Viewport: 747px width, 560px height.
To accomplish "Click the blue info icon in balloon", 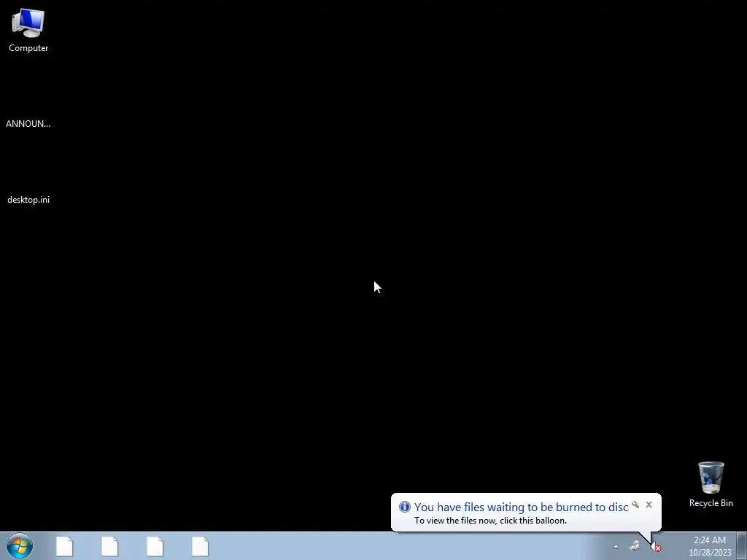I will pos(404,507).
